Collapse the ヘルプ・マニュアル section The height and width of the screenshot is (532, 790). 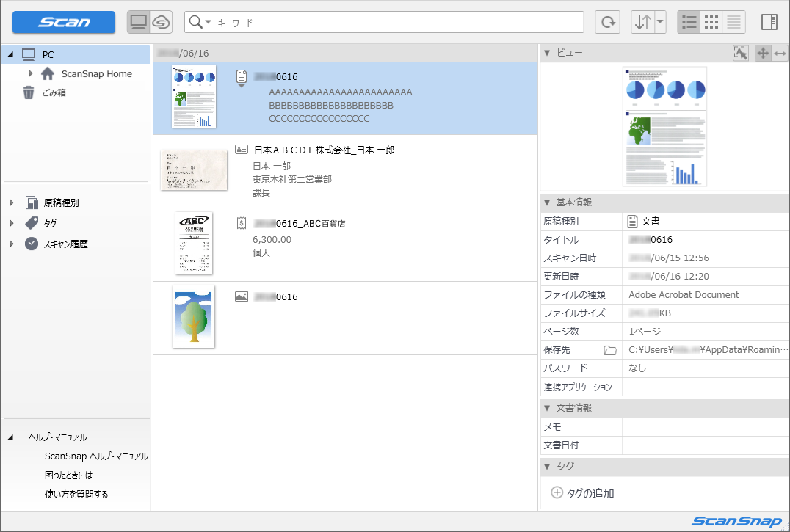pos(10,437)
